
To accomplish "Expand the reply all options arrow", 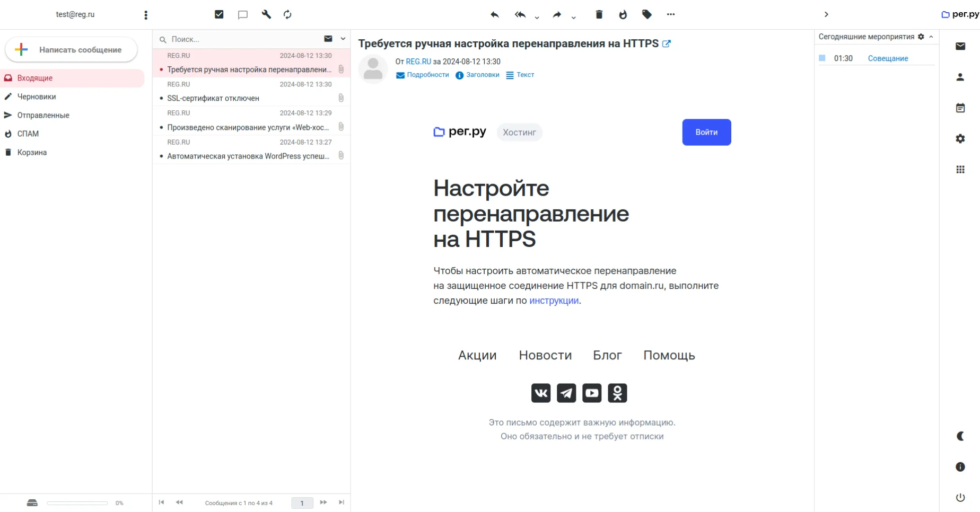I will (x=537, y=17).
